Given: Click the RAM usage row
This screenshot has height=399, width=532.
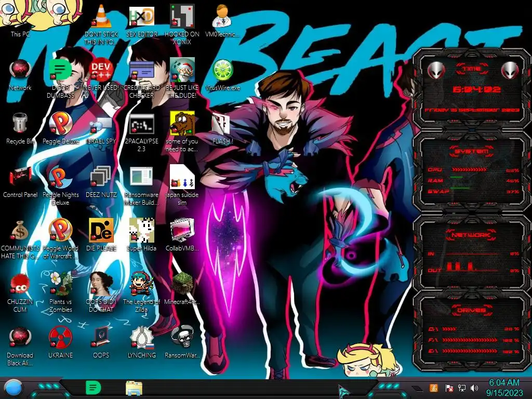Looking at the screenshot, I should (473, 180).
